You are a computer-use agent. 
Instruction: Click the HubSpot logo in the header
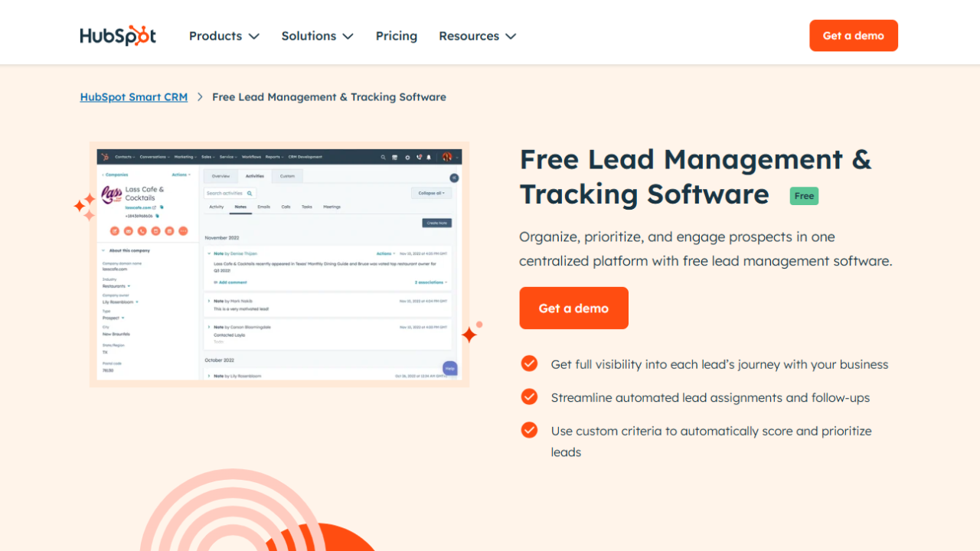tap(118, 36)
